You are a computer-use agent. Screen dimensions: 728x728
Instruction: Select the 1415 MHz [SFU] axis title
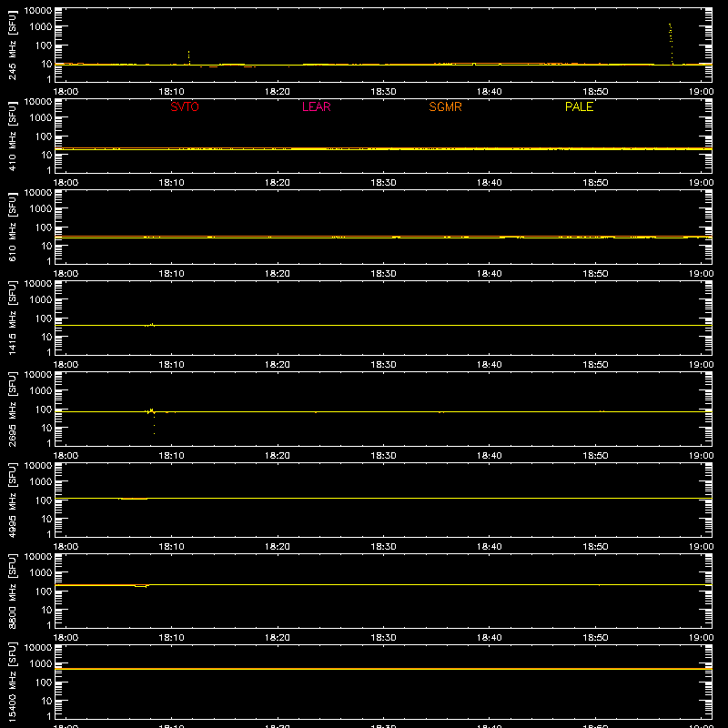pyautogui.click(x=12, y=318)
